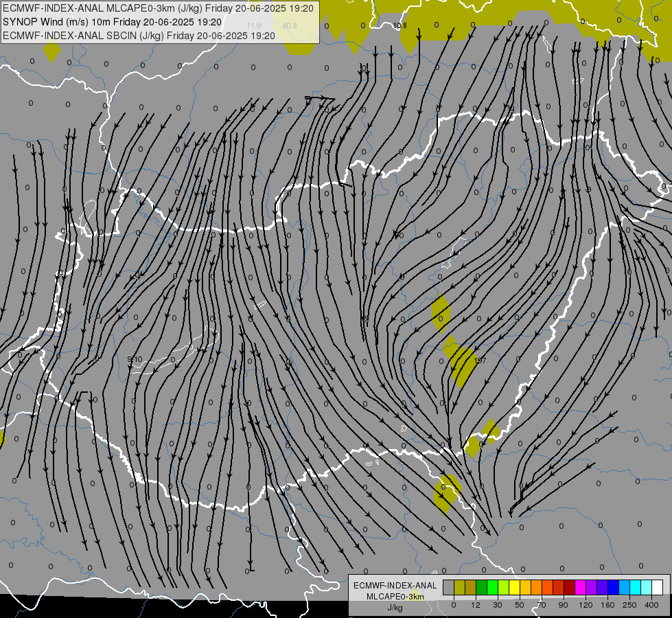Click the pure blue legend swatch
Viewport: 672px width, 618px height.
coord(613,587)
